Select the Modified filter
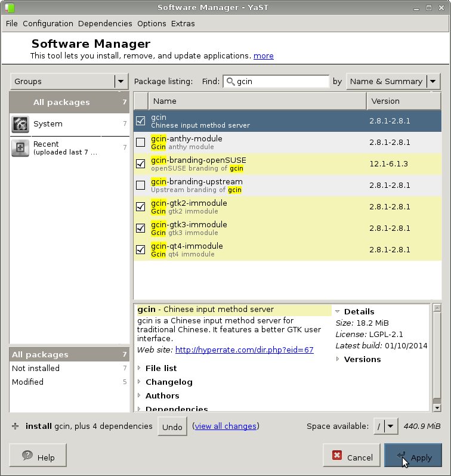451x476 pixels. [x=70, y=382]
